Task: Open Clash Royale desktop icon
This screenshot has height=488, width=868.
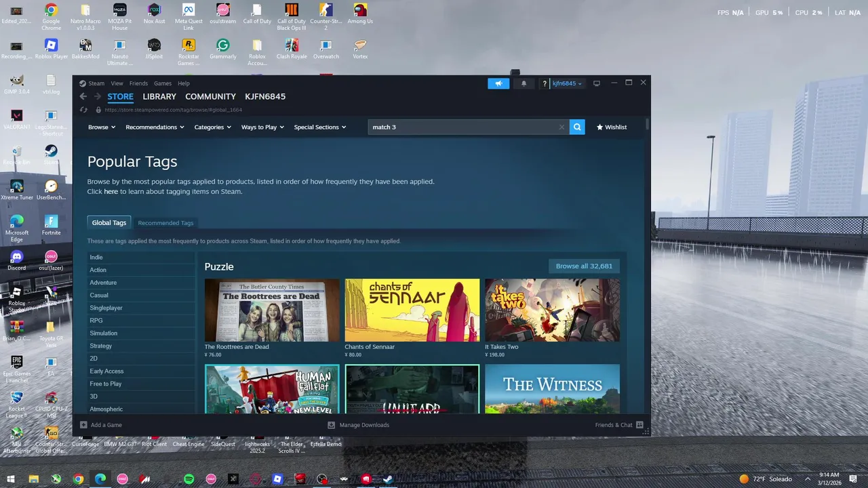Action: 292,49
